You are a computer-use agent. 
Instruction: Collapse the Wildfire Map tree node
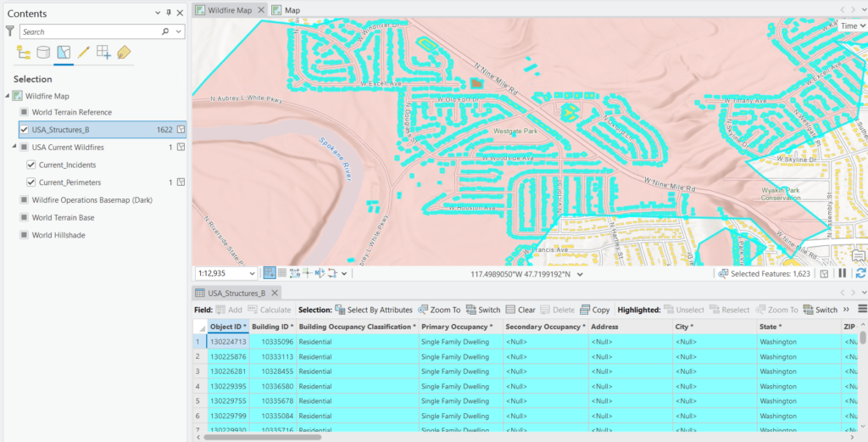(7, 96)
